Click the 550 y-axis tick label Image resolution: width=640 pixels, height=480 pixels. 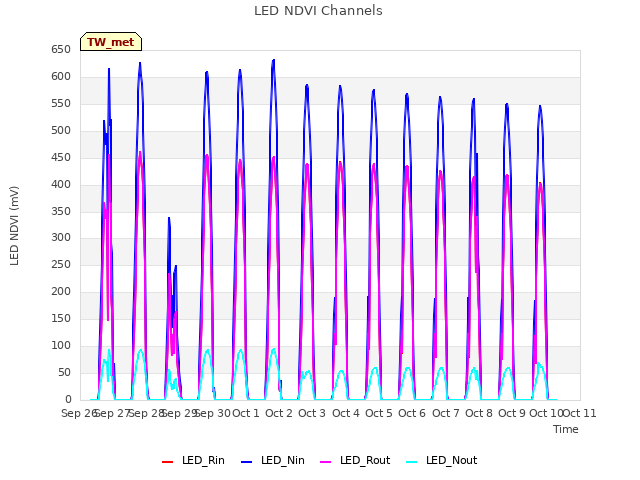[61, 104]
